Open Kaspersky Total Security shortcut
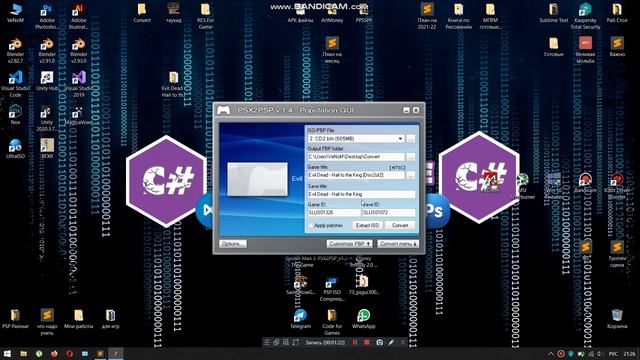Screen dimensions: 640x360 click(585, 16)
